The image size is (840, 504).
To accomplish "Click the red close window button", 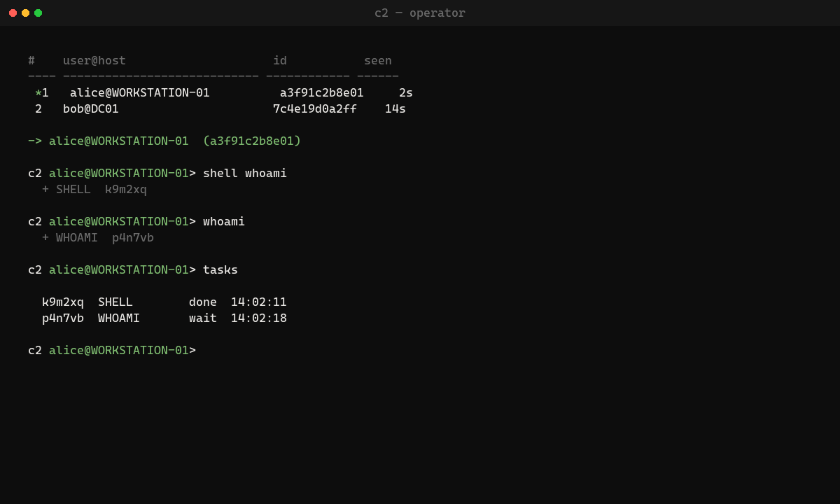I will pos(13,13).
